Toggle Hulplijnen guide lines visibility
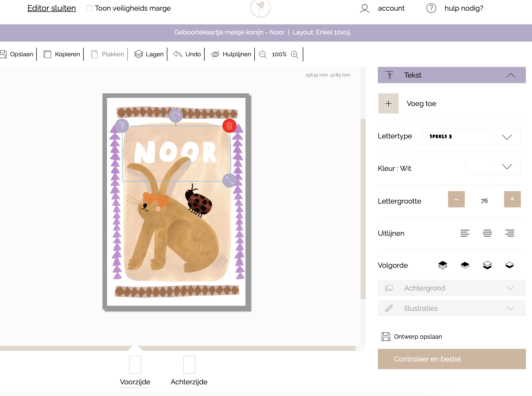Screen dimensions: 532x396 [231, 54]
